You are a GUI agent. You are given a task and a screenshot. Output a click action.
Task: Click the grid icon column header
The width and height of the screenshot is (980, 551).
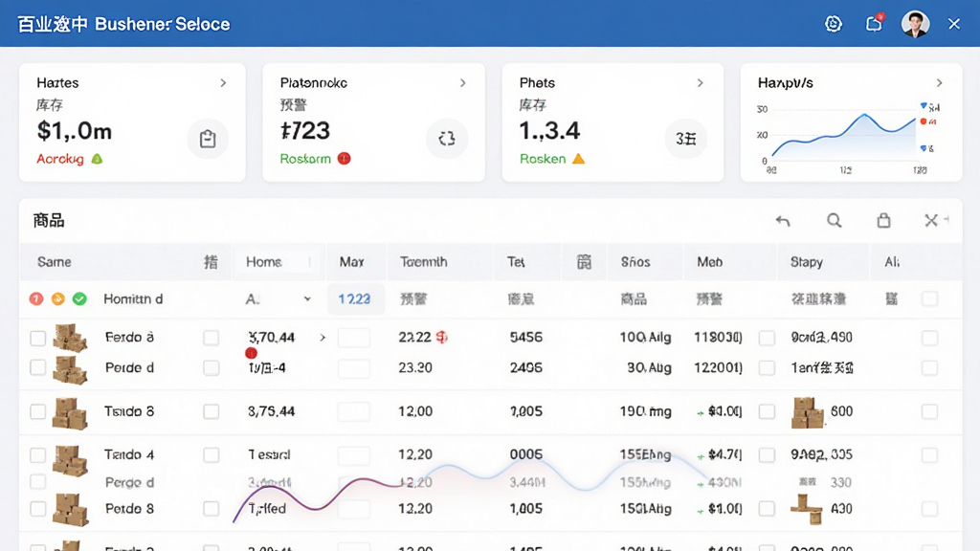(584, 262)
